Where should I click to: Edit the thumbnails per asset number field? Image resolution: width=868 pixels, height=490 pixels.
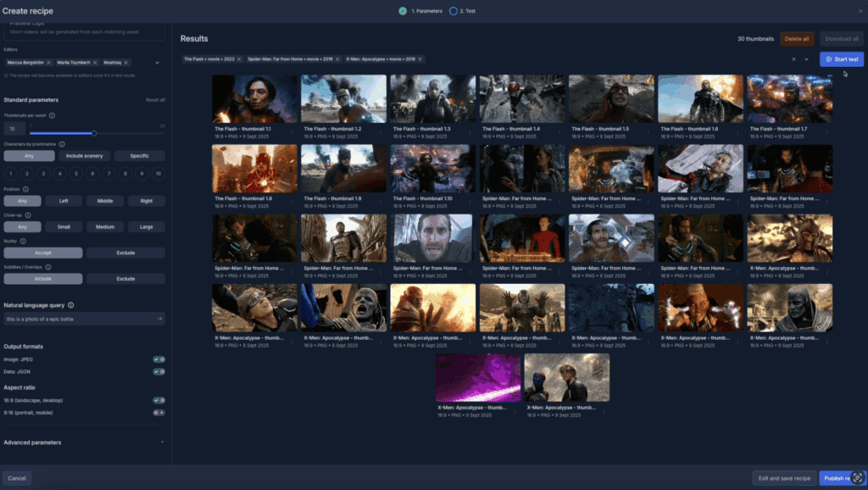(x=14, y=129)
